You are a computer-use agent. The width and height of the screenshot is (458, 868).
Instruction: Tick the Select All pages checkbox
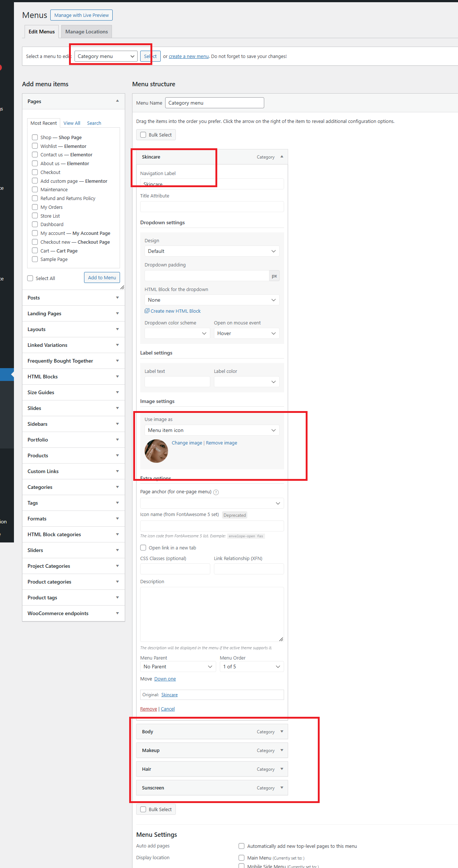click(30, 278)
